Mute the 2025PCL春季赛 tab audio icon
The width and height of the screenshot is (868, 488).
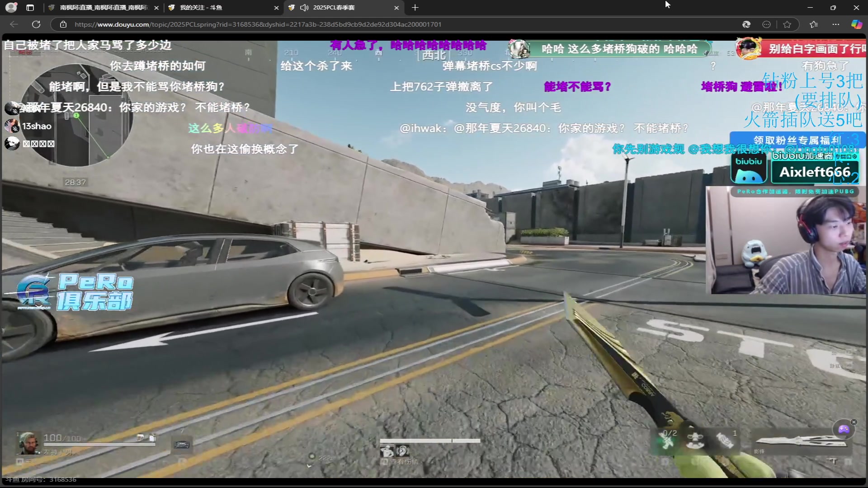coord(304,8)
